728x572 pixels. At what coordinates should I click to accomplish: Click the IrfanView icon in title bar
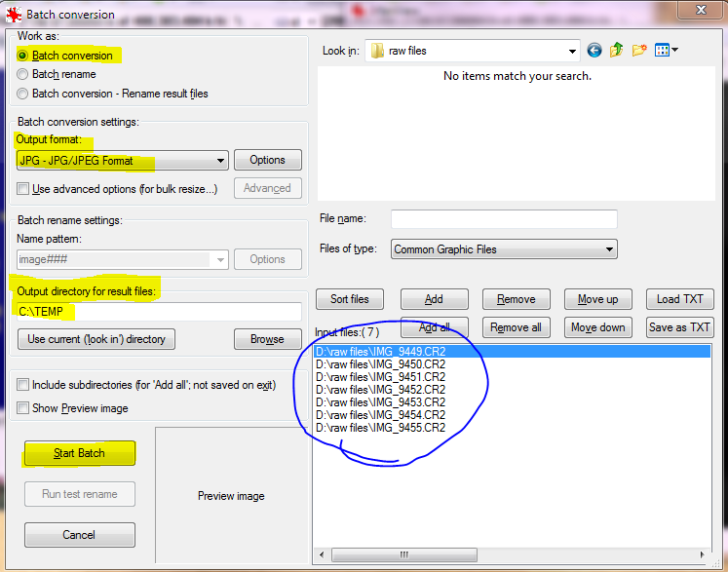click(x=14, y=15)
